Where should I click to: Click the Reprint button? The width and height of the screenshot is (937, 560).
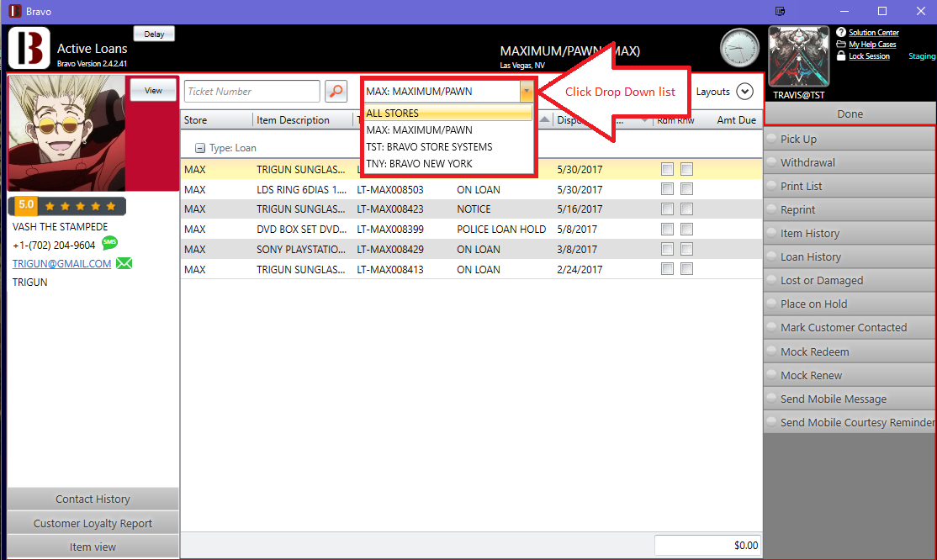[850, 209]
